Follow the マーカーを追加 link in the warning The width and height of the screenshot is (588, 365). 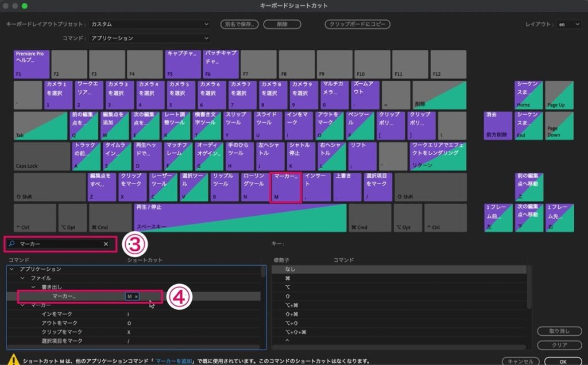(173, 361)
